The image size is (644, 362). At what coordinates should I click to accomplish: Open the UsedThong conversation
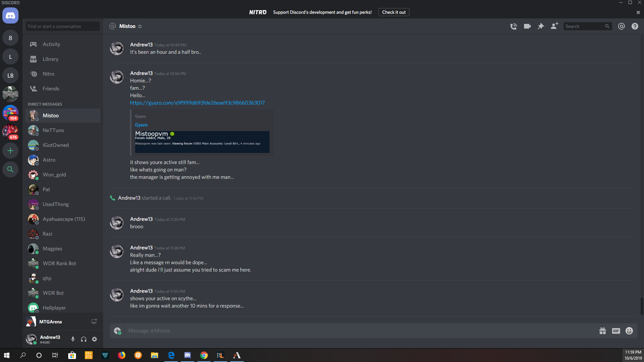click(63, 204)
